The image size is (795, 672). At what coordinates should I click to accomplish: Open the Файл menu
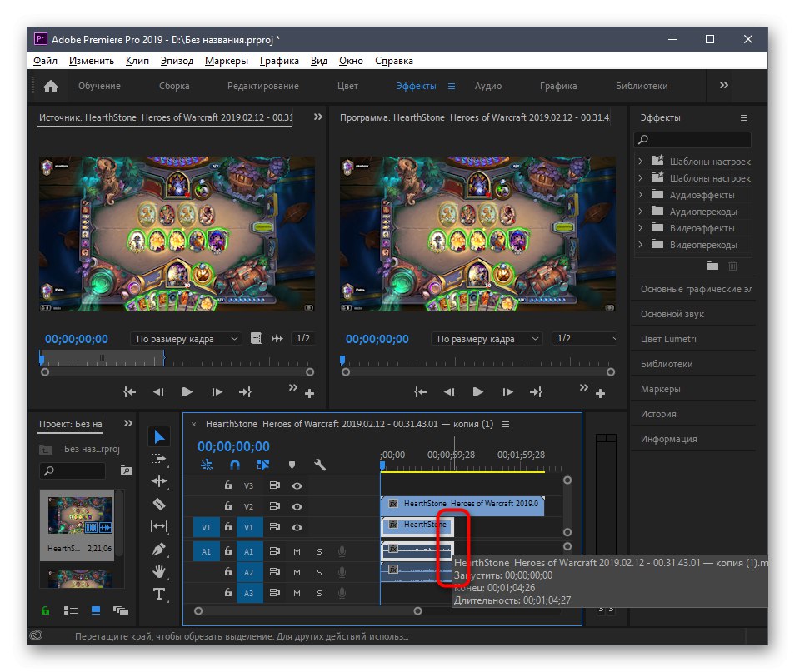click(x=45, y=61)
